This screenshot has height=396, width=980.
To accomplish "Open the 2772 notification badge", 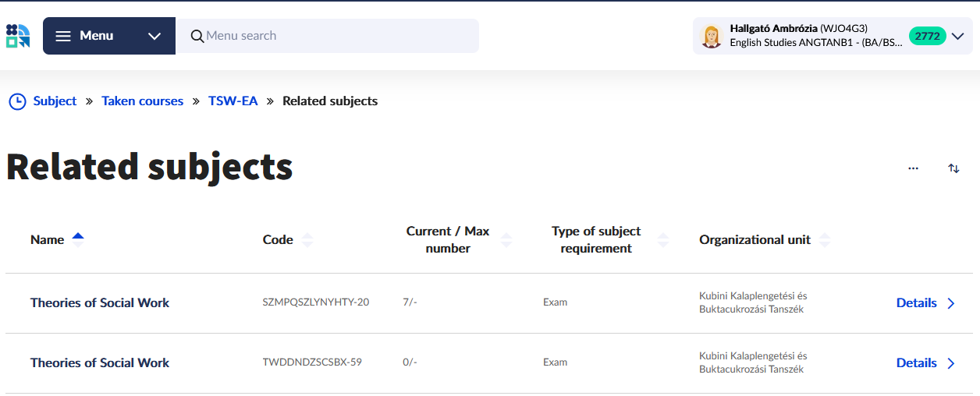I will coord(927,36).
